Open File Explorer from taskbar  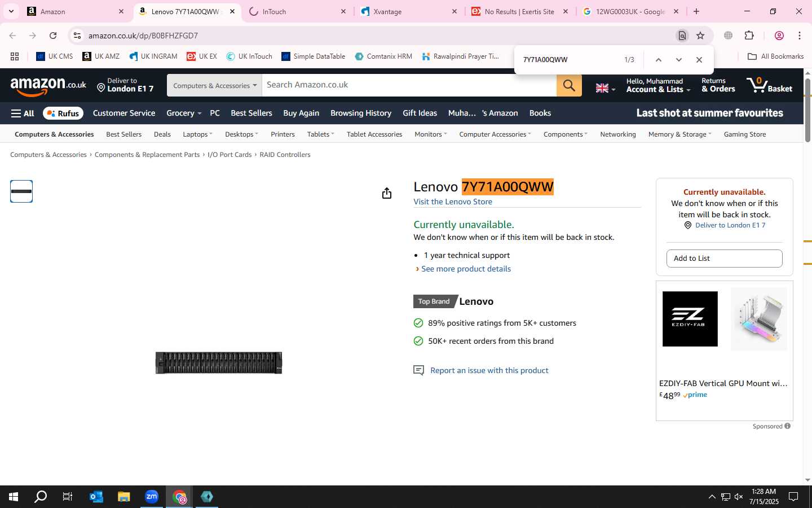[x=124, y=497]
